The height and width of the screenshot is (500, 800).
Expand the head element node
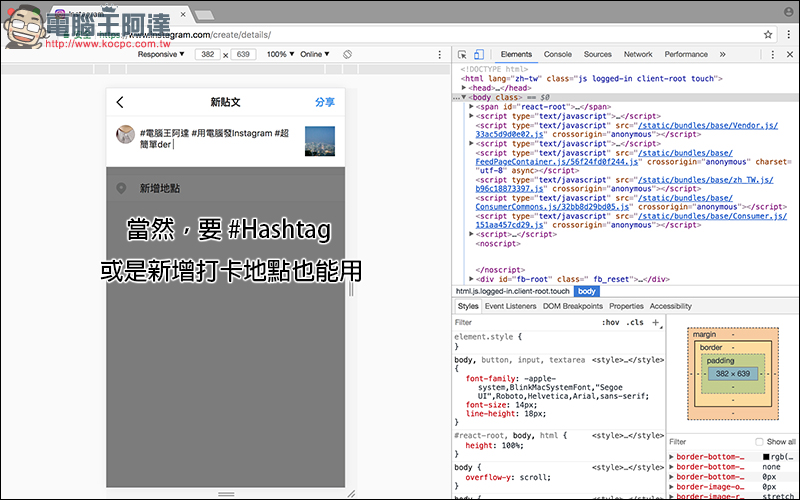click(x=464, y=88)
